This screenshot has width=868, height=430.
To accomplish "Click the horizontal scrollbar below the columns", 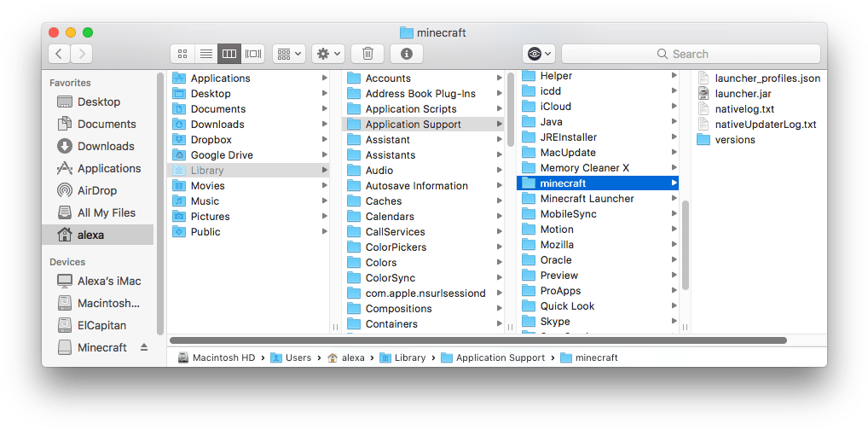I will (478, 340).
